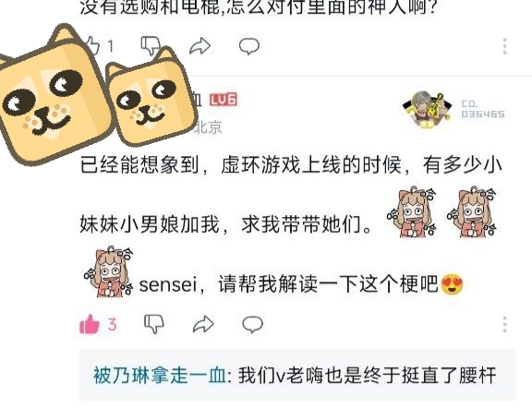Click the laughing sticker before sensei
Screen dimensions: 532x408
pos(109,272)
